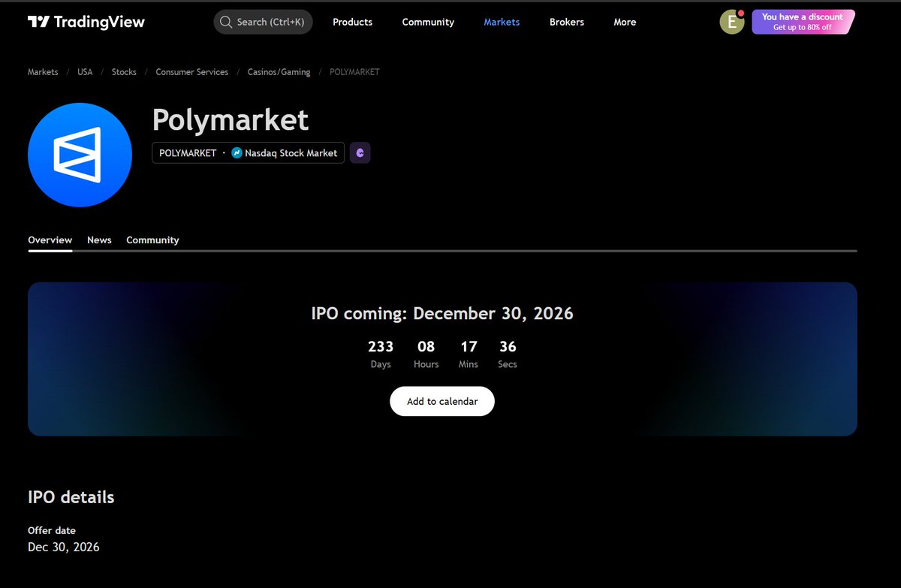Image resolution: width=901 pixels, height=588 pixels.
Task: Click the POLYMARKET Nasdaq Stock Market symbol button
Action: (248, 152)
